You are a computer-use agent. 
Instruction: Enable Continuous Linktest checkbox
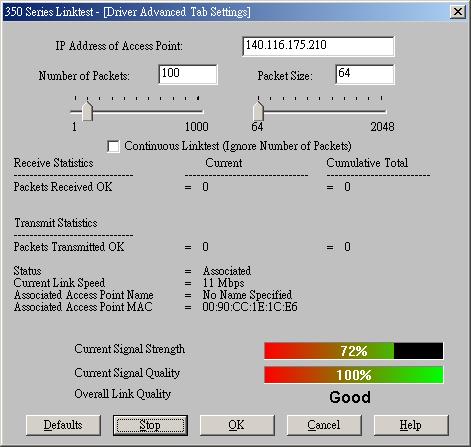113,146
